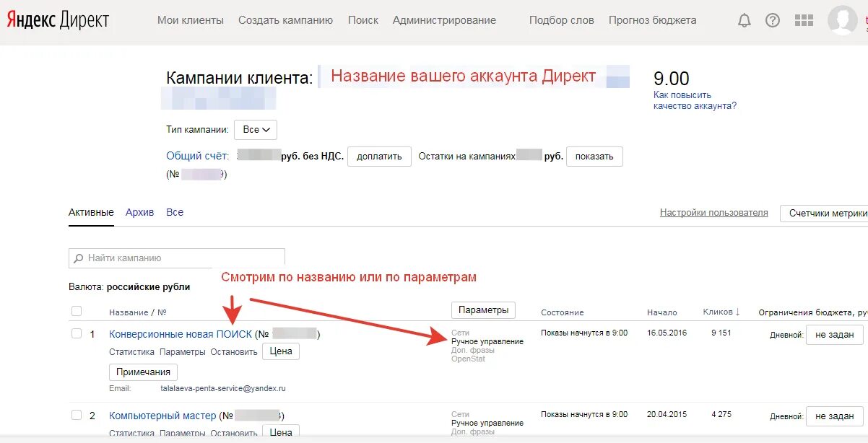Click the Параметры column header button
Image resolution: width=868 pixels, height=443 pixels.
484,310
